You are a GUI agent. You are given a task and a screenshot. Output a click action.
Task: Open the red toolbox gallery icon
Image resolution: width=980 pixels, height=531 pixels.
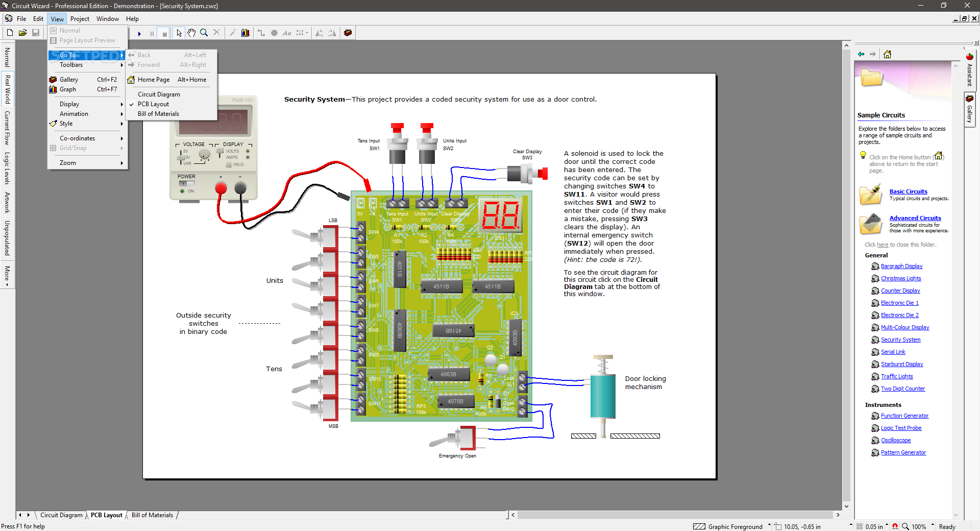click(x=348, y=33)
